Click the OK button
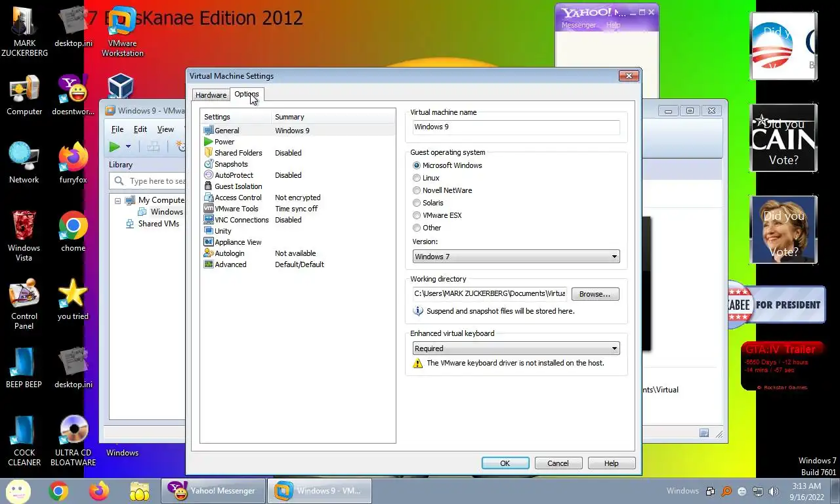This screenshot has height=504, width=840. pos(505,463)
